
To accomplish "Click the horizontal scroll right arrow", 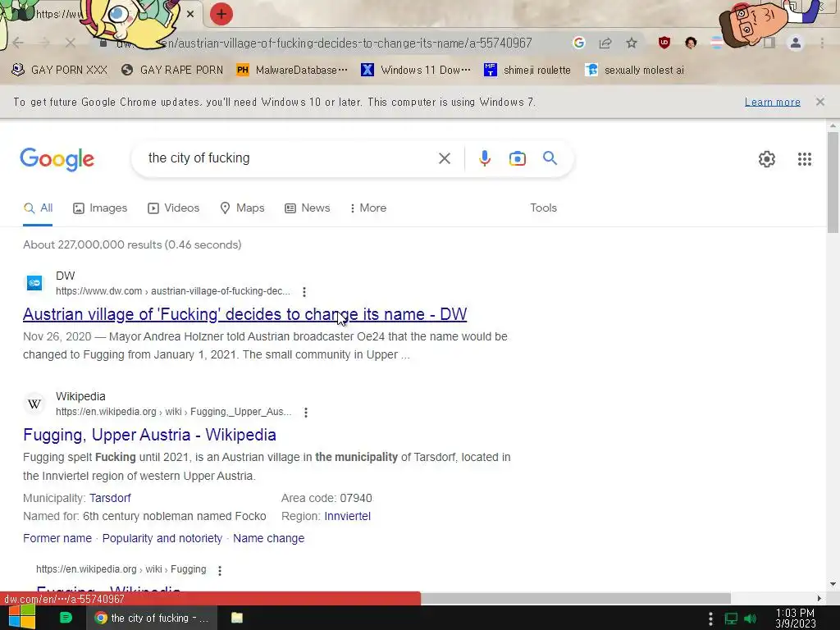I will 819,598.
